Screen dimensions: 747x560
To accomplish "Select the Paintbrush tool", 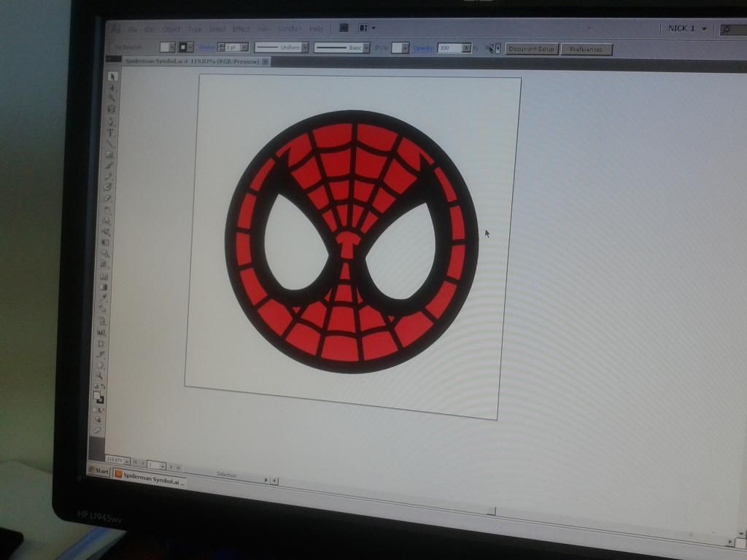I will click(x=109, y=166).
